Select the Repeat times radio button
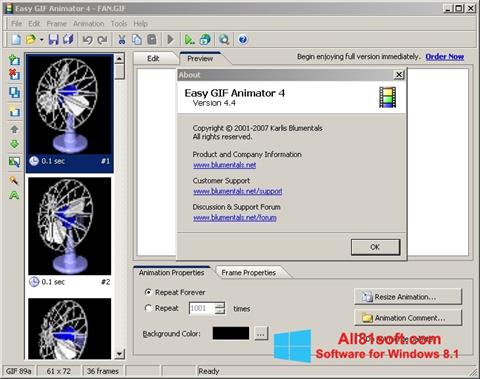 click(148, 308)
